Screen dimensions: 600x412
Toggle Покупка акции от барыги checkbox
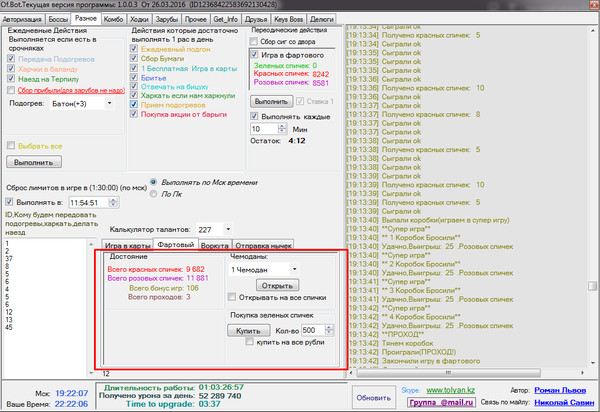pos(134,114)
